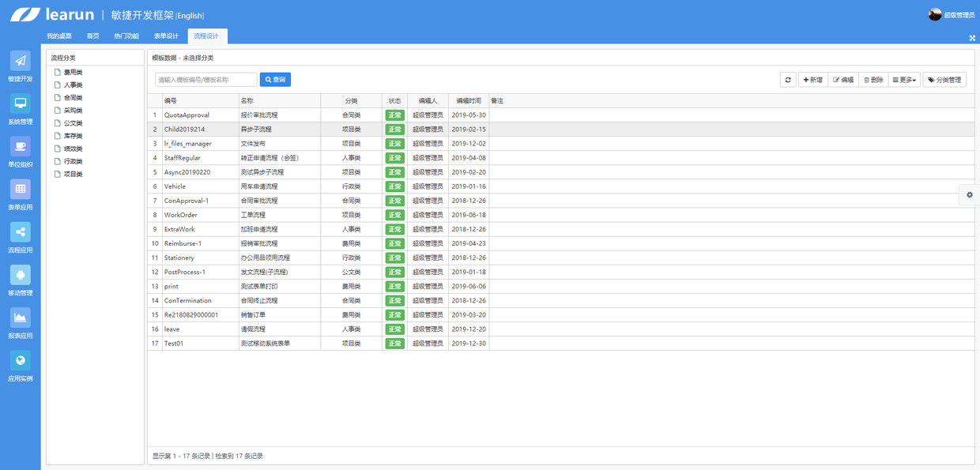
Task: Open the 流程应用 share icon
Action: click(21, 231)
